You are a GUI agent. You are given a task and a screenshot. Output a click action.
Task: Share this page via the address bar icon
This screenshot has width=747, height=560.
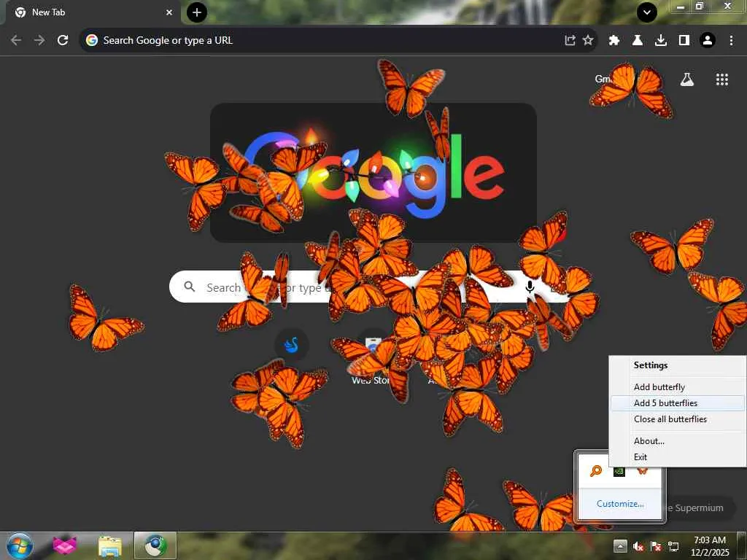[x=570, y=41]
